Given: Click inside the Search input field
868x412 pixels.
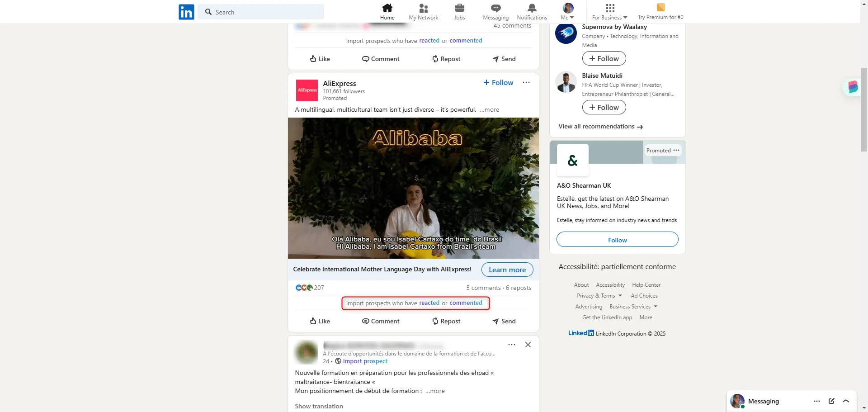Looking at the screenshot, I should 261,12.
